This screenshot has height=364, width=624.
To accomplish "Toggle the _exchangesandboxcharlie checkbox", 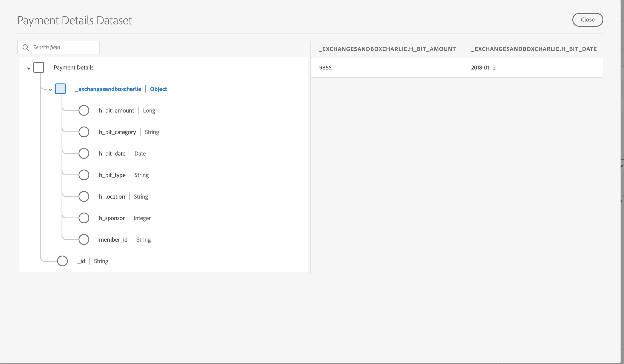I will click(x=60, y=89).
